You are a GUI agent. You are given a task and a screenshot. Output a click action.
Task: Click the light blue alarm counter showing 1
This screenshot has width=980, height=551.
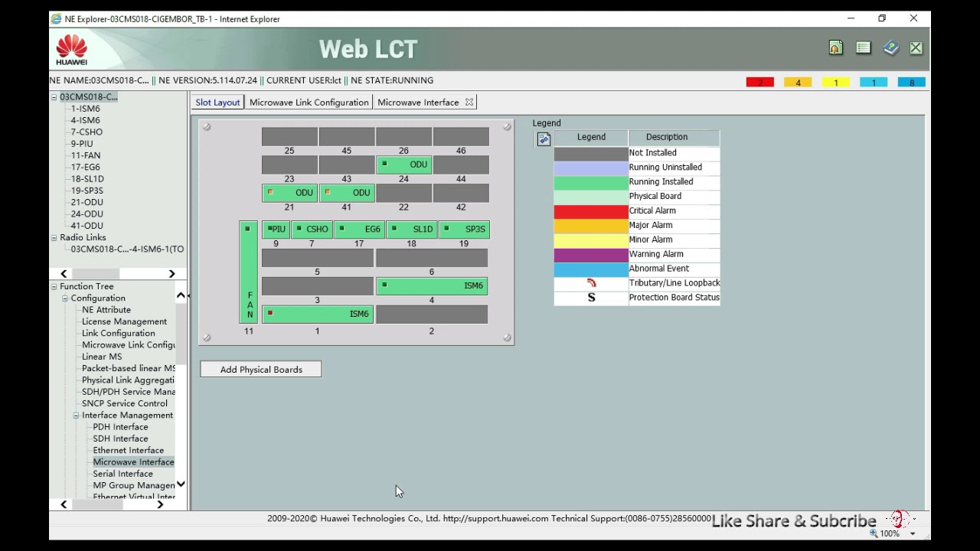[x=874, y=83]
